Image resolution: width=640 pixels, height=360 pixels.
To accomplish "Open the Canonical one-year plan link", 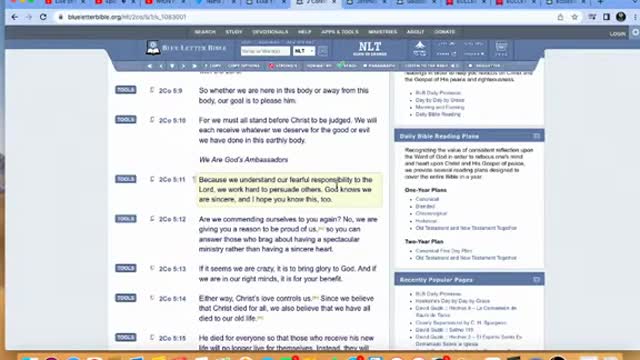I will 427,199.
